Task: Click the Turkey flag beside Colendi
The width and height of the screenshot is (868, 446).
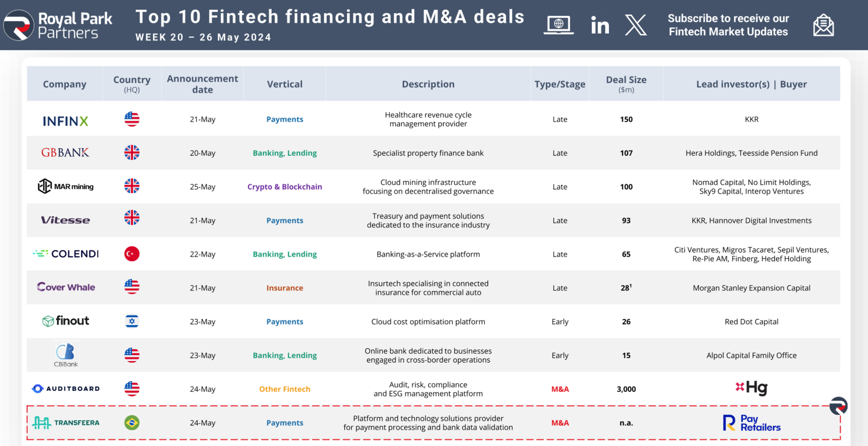Action: (132, 254)
